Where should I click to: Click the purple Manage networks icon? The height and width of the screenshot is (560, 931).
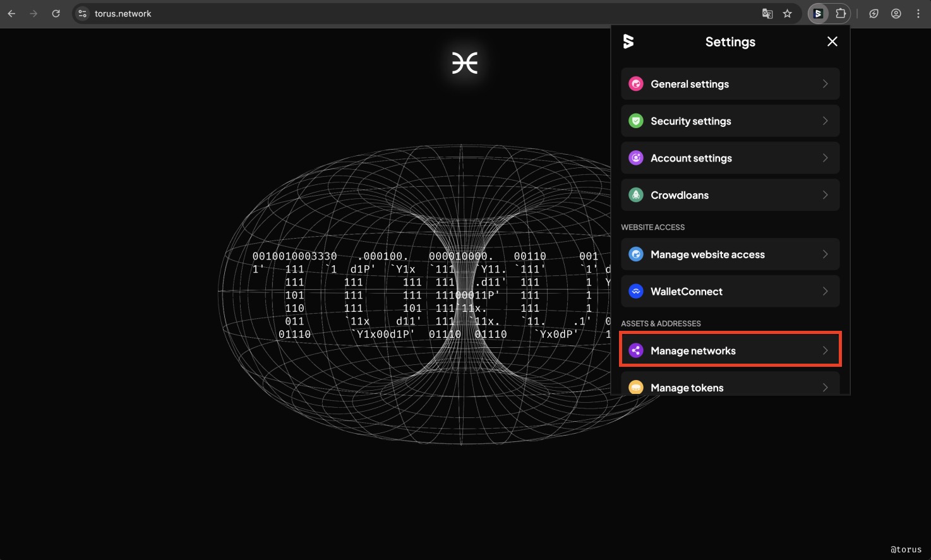click(636, 350)
